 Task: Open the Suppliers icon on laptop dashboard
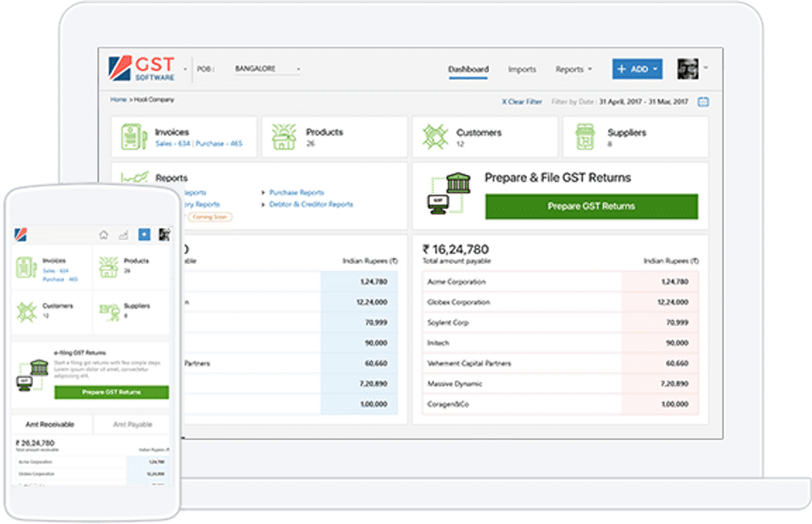585,137
